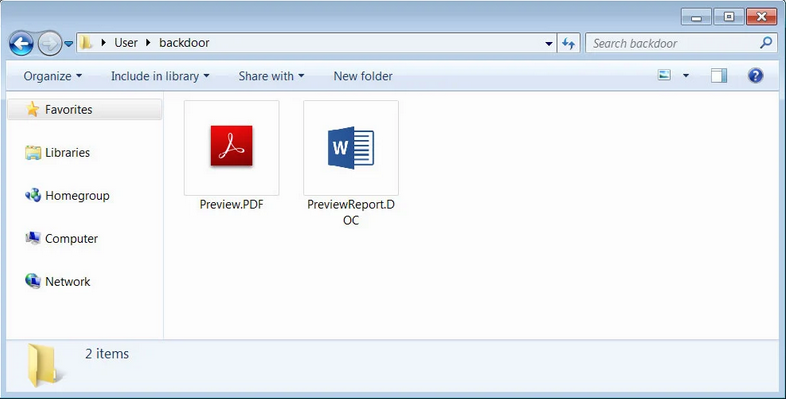Open the Share with menu
This screenshot has height=400, width=788.
pyautogui.click(x=271, y=76)
